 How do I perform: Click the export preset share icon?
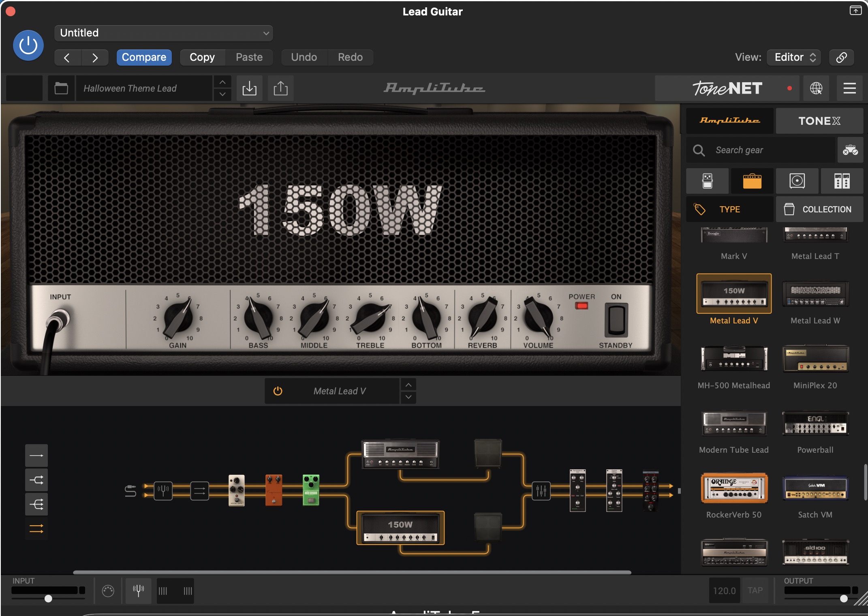[280, 88]
